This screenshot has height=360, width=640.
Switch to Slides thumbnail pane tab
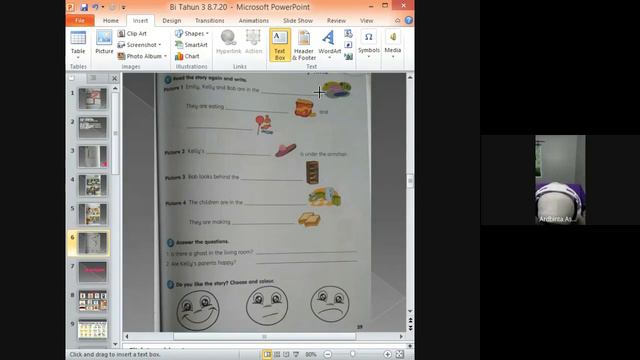coord(72,78)
